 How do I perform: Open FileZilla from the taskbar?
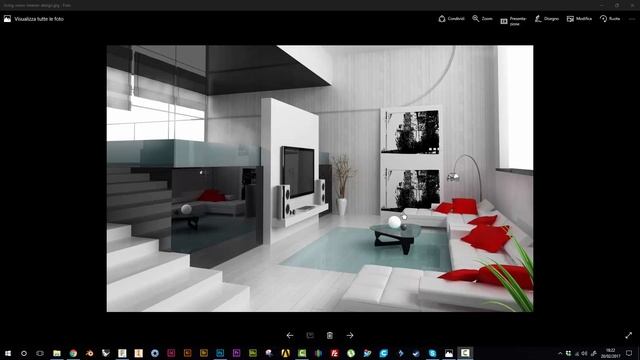click(x=334, y=353)
